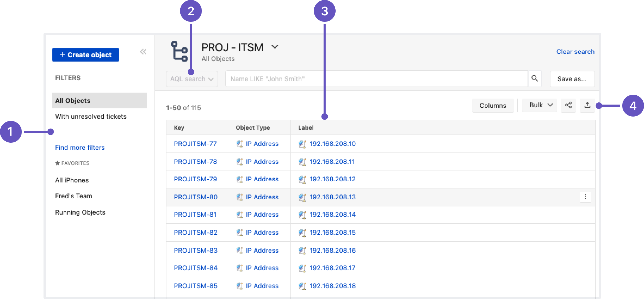Image resolution: width=644 pixels, height=299 pixels.
Task: Click the Create object button
Action: click(86, 55)
